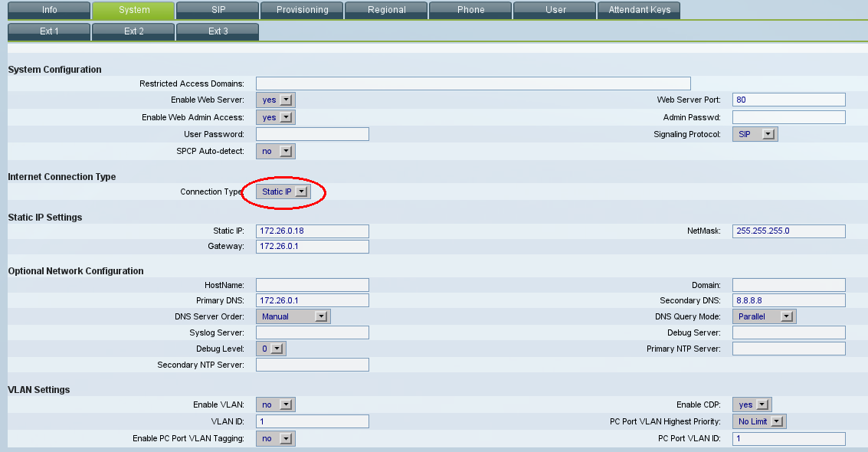The width and height of the screenshot is (868, 452).
Task: Click the VLAN ID input field
Action: point(313,421)
